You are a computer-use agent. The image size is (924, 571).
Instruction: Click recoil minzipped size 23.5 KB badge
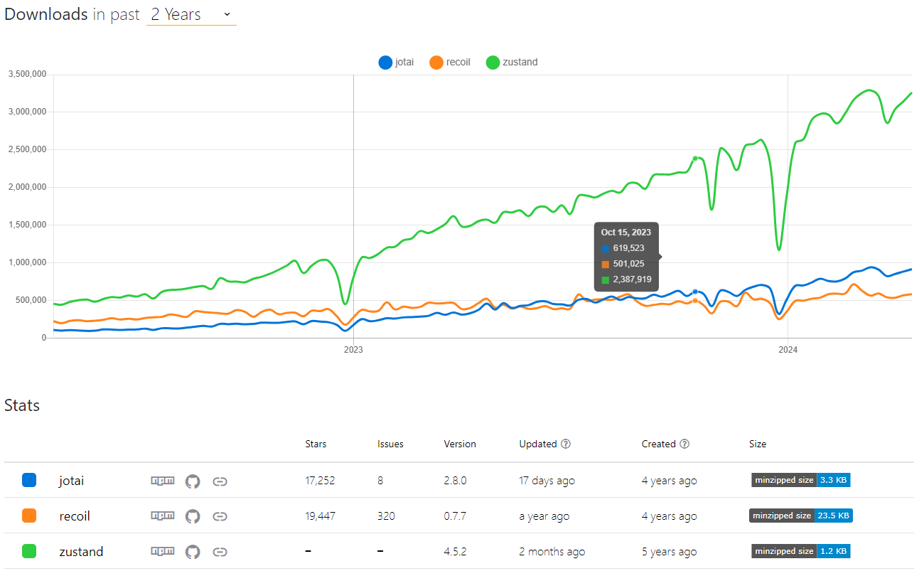coord(800,516)
